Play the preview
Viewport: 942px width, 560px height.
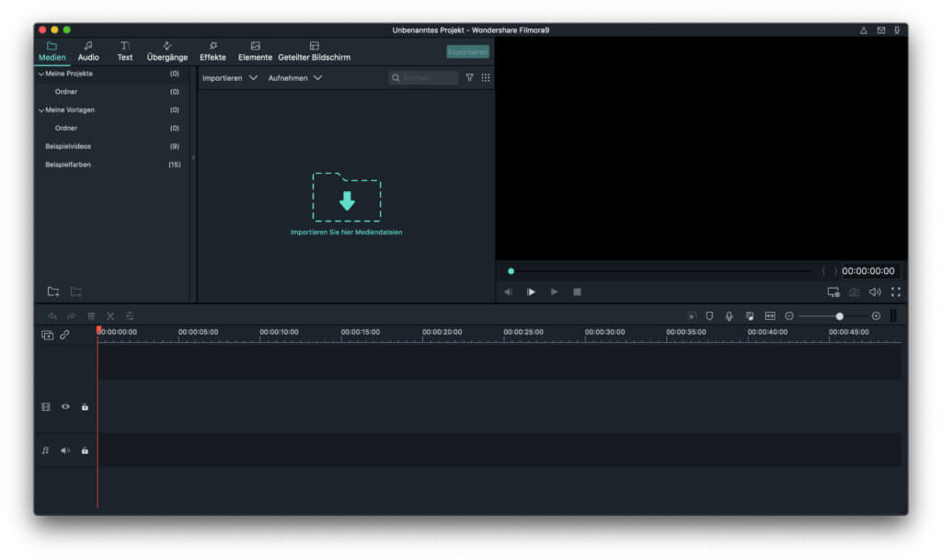click(x=531, y=292)
